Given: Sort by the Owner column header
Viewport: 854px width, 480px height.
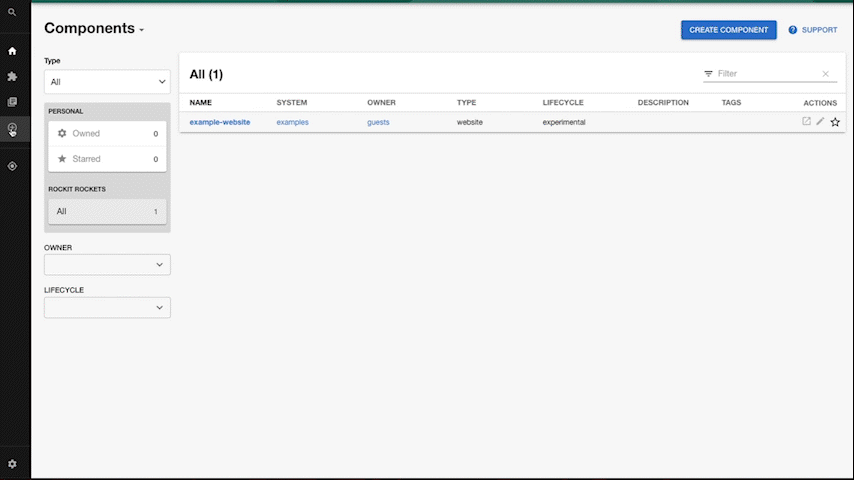Looking at the screenshot, I should 381,102.
